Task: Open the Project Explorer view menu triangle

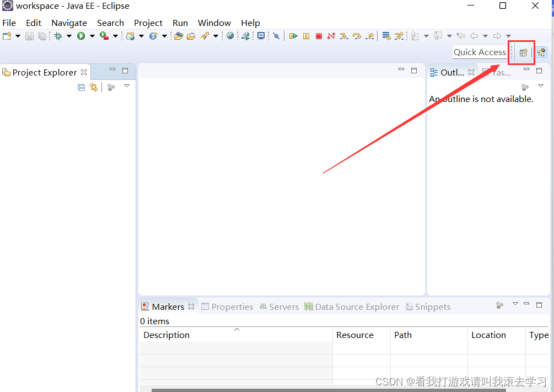Action: tap(127, 87)
